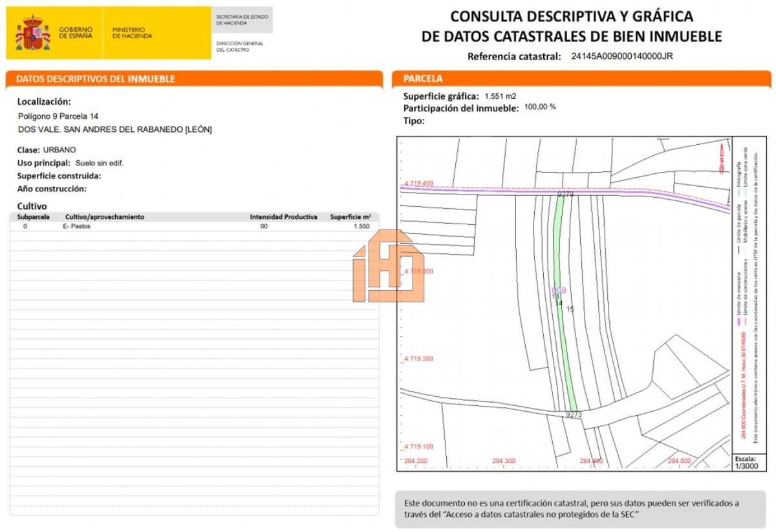Select the reference value 24145A009000140000JR
The width and height of the screenshot is (776, 532).
(x=622, y=56)
